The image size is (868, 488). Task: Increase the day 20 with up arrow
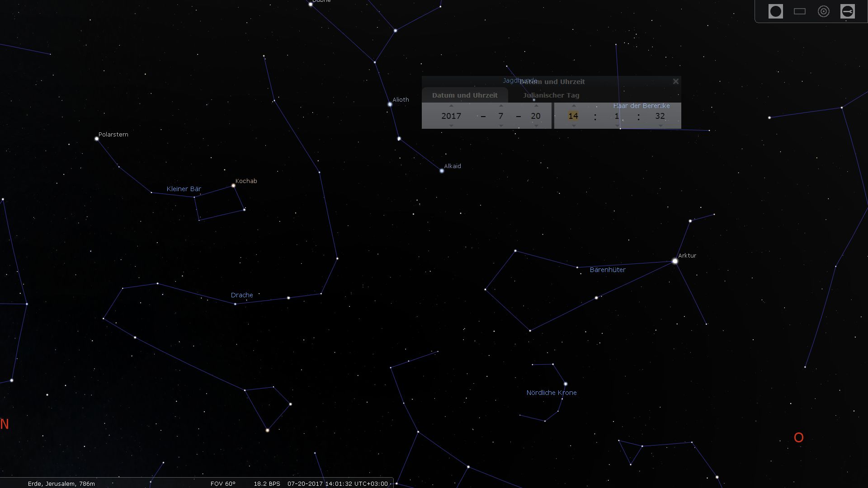[x=536, y=106]
